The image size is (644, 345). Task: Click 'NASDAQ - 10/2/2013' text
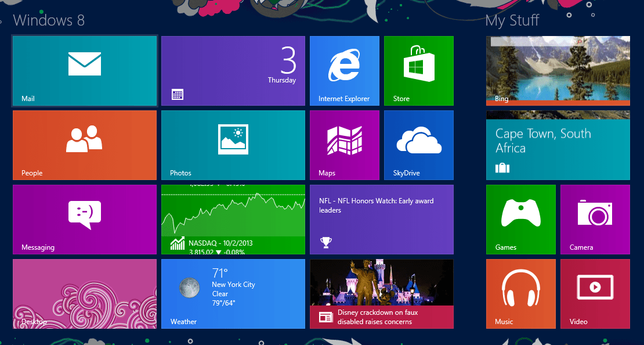click(x=220, y=243)
